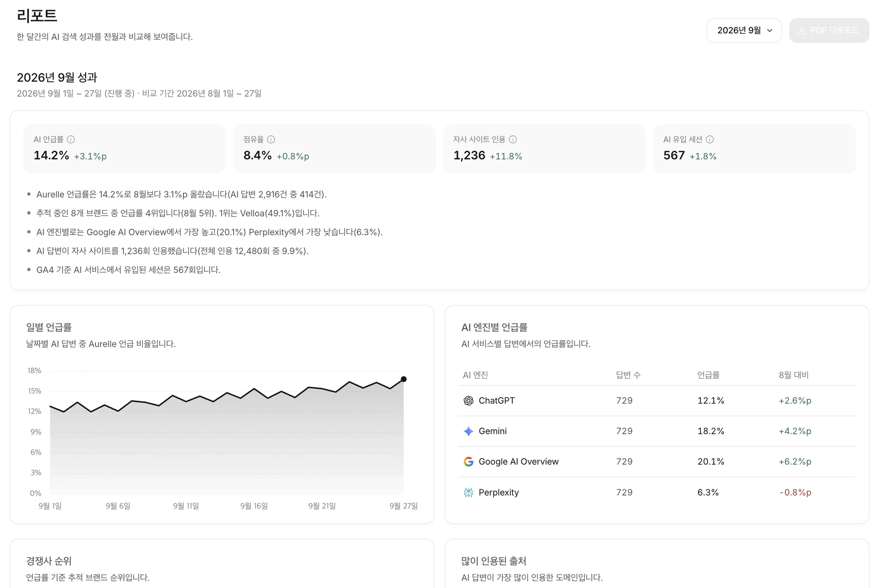The image size is (879, 588).
Task: Click the 답변 수 column header
Action: point(628,375)
